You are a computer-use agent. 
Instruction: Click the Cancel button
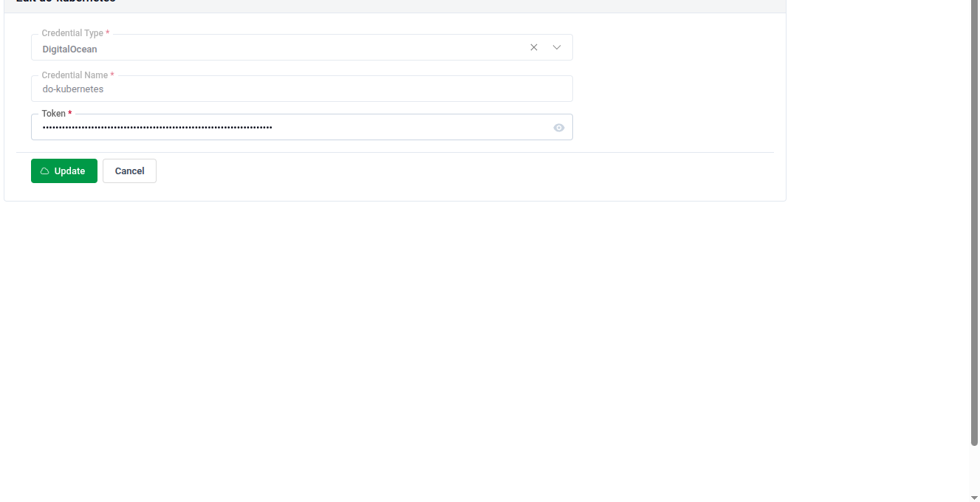click(x=129, y=171)
